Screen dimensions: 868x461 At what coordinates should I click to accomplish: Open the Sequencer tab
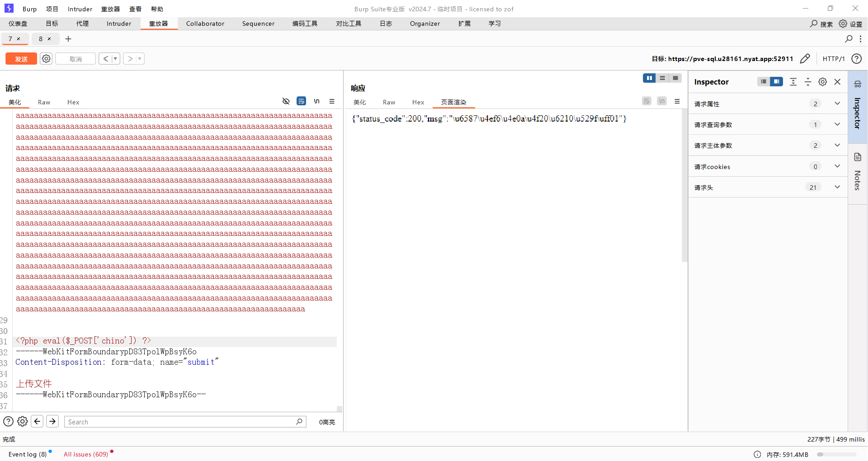(x=258, y=24)
